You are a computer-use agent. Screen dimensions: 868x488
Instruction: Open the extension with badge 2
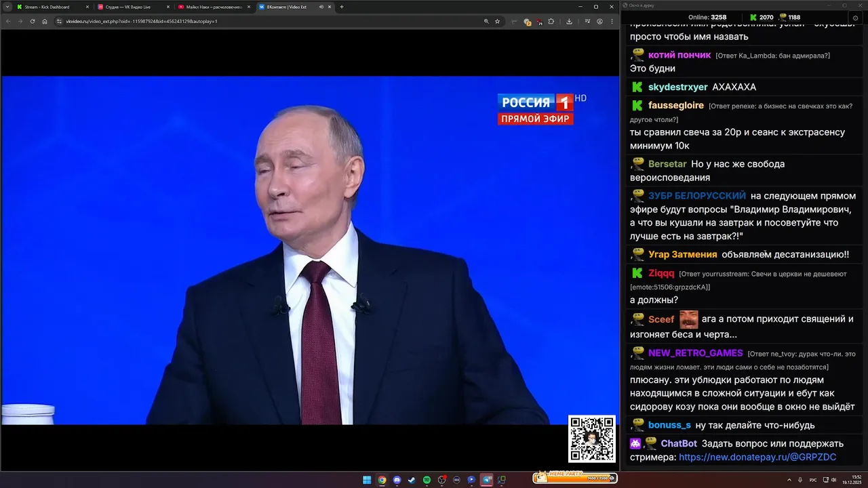pos(528,22)
